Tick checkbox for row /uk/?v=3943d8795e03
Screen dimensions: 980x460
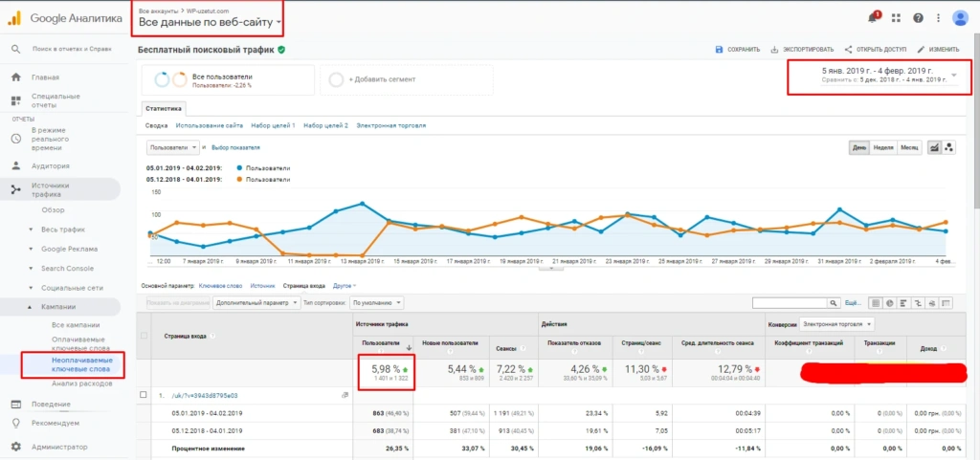144,395
